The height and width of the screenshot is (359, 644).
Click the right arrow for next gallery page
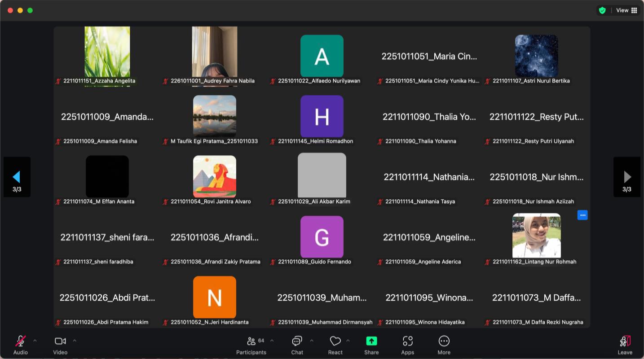pyautogui.click(x=627, y=177)
